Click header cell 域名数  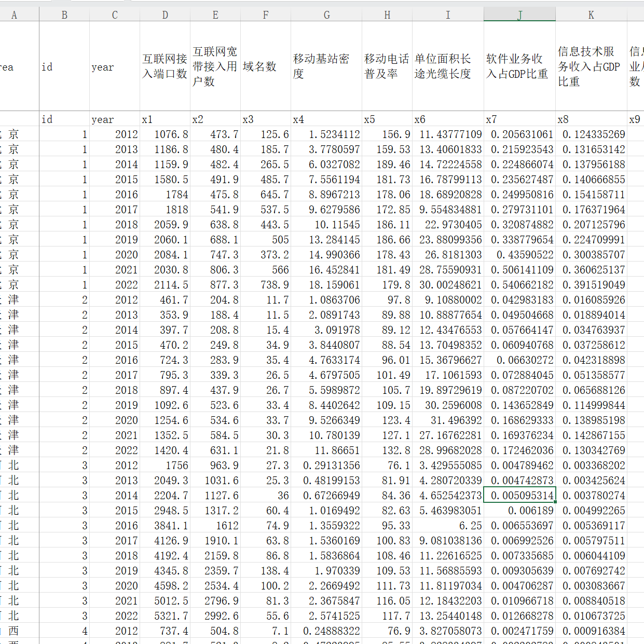coord(266,66)
